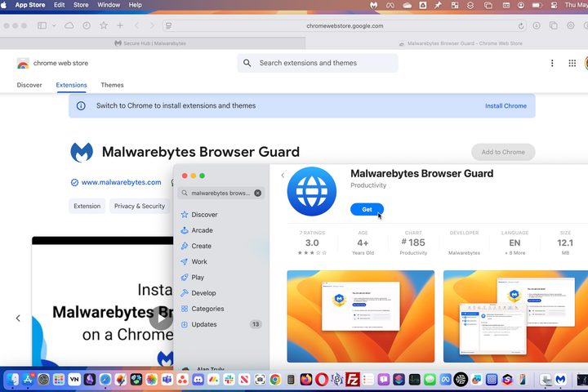Go back in the App Store window
588x392 pixels.
[283, 176]
